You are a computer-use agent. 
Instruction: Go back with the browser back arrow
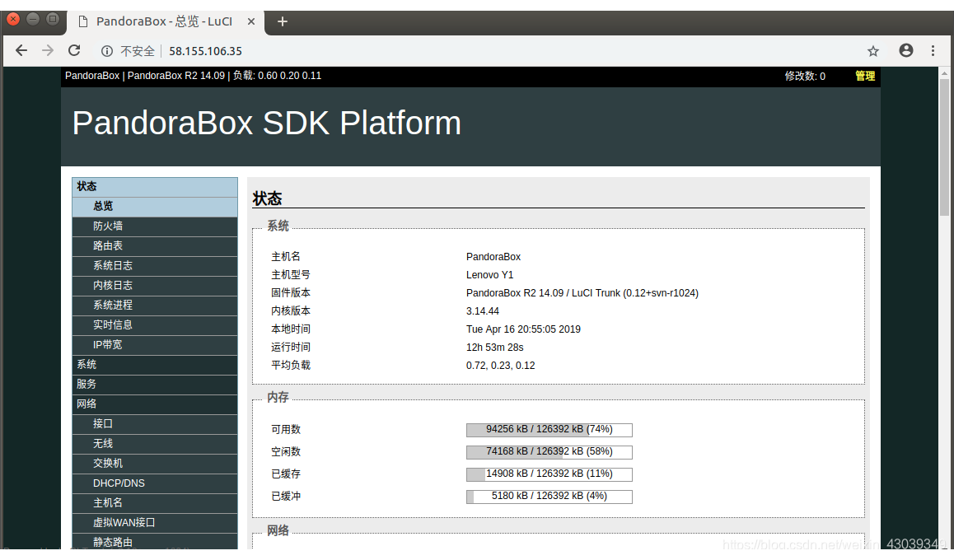pos(21,50)
